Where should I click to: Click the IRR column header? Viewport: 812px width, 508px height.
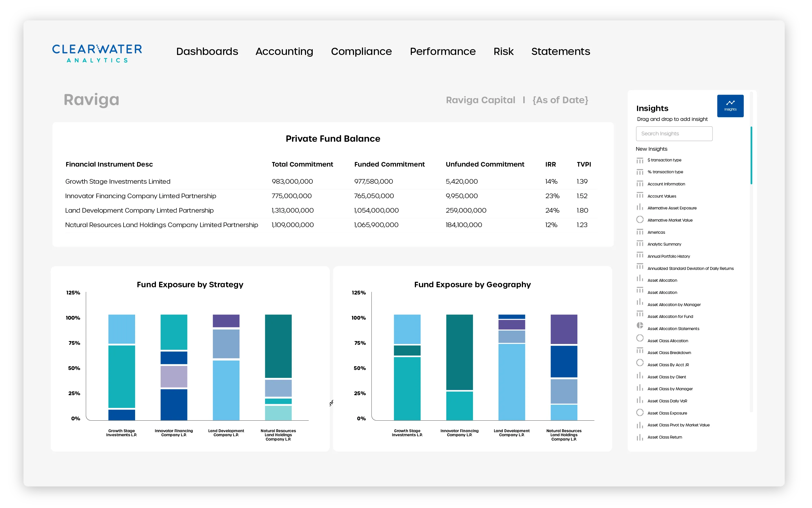click(550, 164)
